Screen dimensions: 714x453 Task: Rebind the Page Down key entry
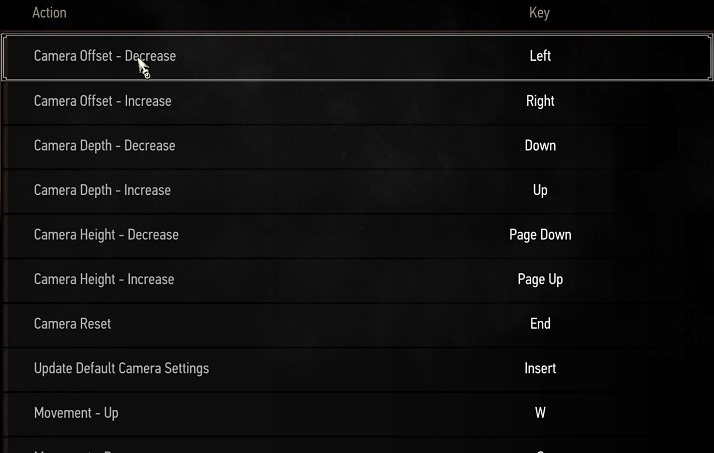click(x=540, y=235)
